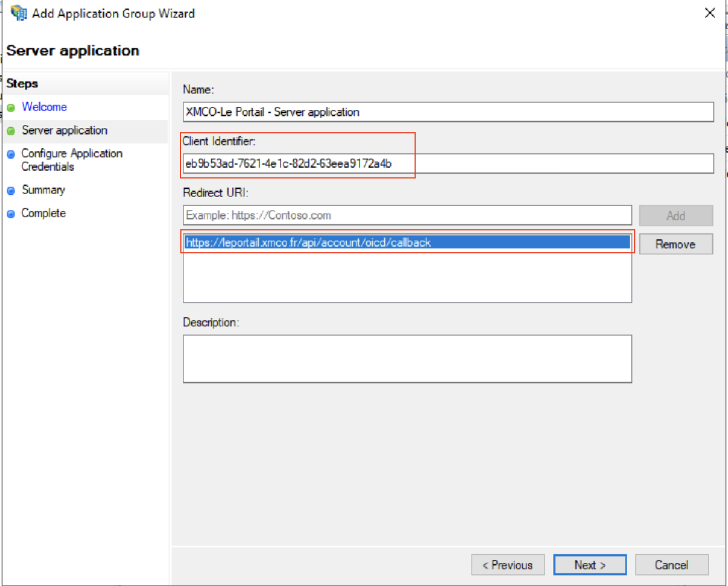The width and height of the screenshot is (728, 586).
Task: Select the Server application step
Action: click(64, 130)
